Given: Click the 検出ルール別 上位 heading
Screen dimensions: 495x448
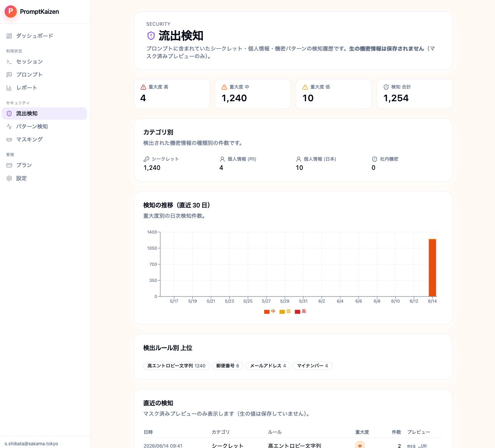Looking at the screenshot, I should tap(168, 348).
